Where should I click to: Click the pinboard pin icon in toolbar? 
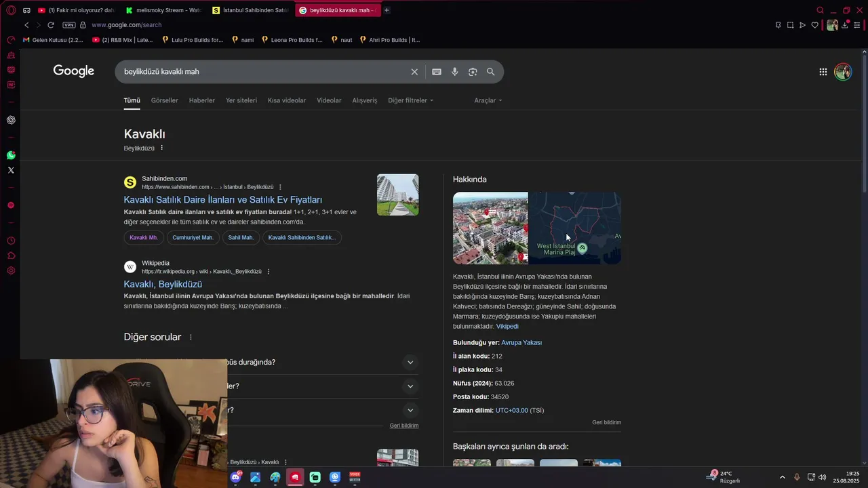pos(778,25)
